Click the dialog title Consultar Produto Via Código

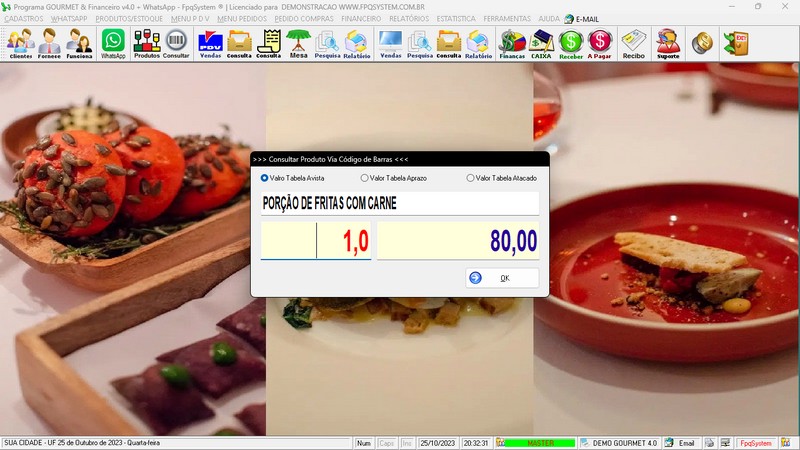click(x=331, y=159)
